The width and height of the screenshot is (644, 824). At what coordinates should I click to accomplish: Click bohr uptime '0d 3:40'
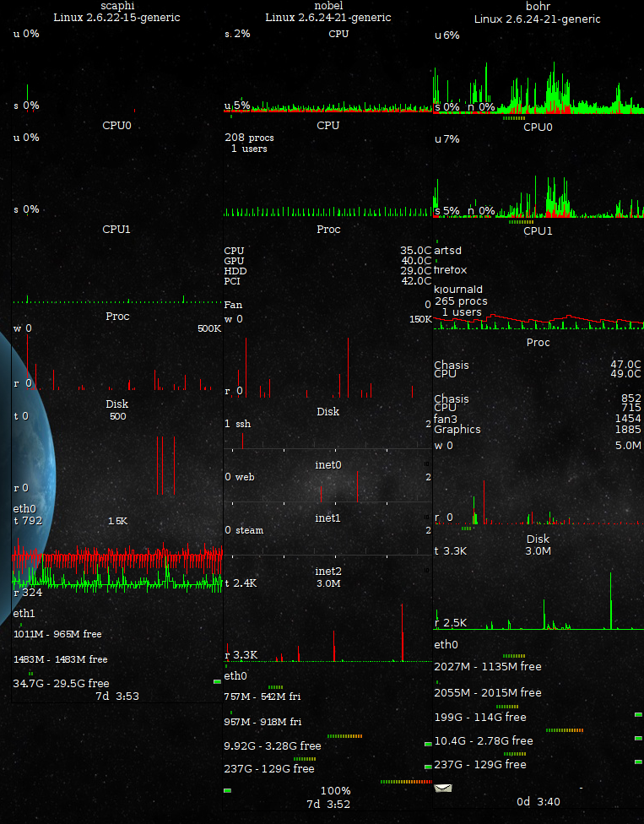[538, 801]
